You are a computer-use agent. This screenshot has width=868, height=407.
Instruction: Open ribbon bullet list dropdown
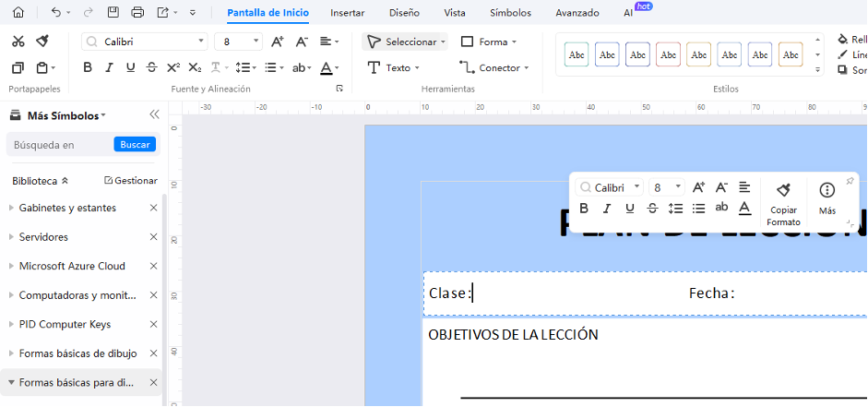[x=274, y=67]
